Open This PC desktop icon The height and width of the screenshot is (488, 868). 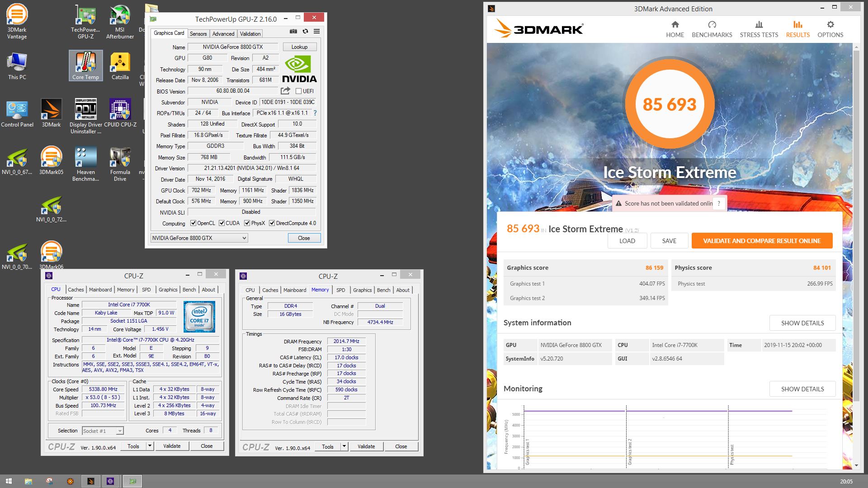click(x=17, y=66)
